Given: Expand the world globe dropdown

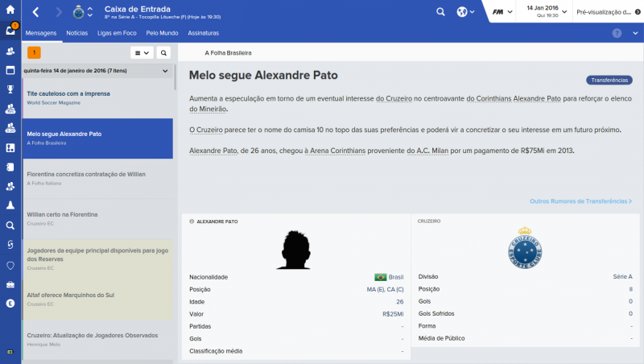Looking at the screenshot, I should click(466, 12).
